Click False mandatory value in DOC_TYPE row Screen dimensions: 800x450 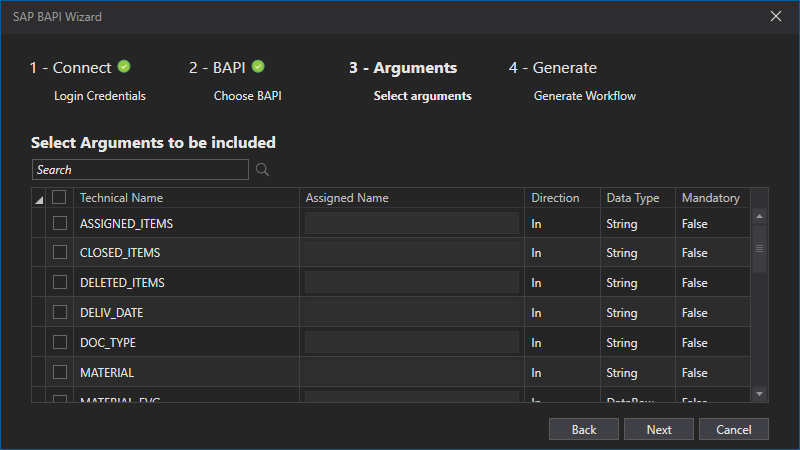pyautogui.click(x=694, y=343)
